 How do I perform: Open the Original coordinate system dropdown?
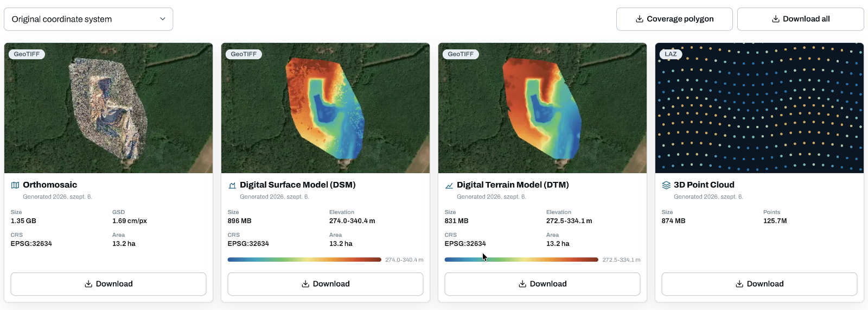(88, 19)
